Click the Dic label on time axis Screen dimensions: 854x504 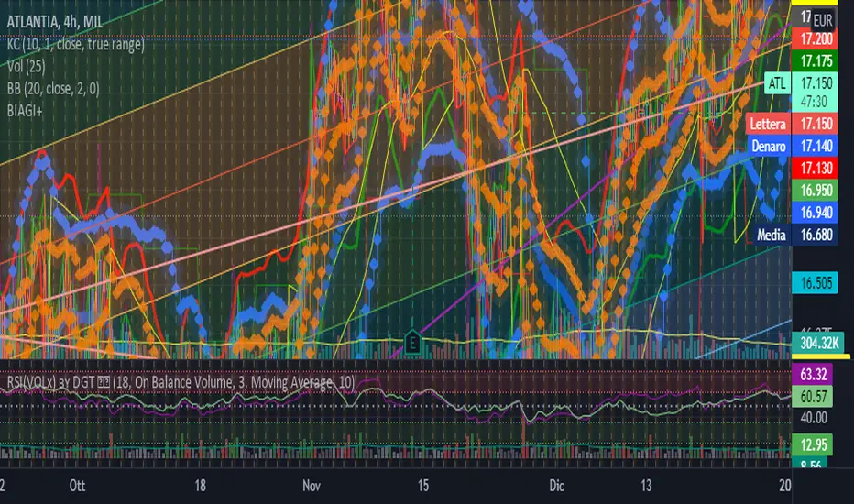(556, 486)
